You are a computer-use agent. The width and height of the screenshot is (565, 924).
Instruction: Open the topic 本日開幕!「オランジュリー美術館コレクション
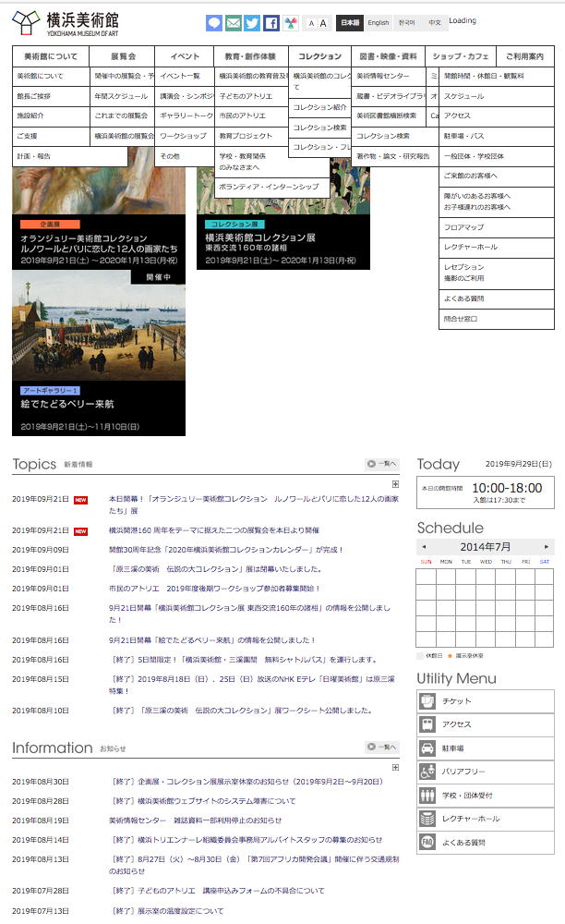(254, 505)
